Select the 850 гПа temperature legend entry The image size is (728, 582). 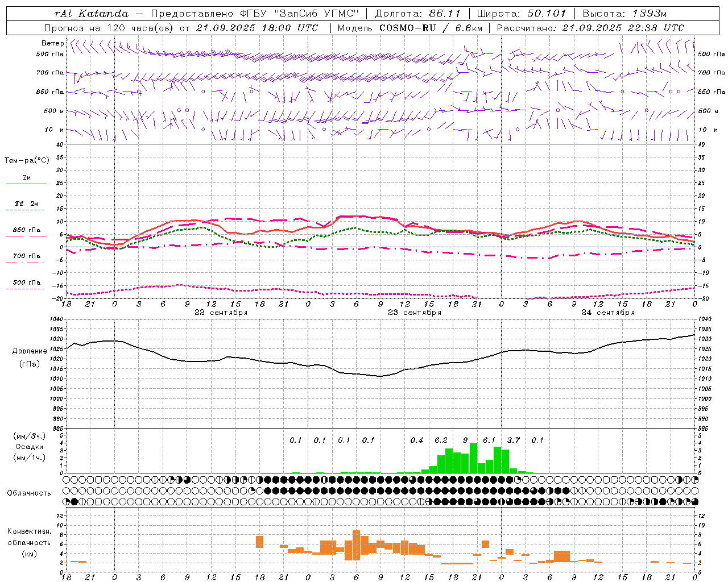(x=27, y=230)
